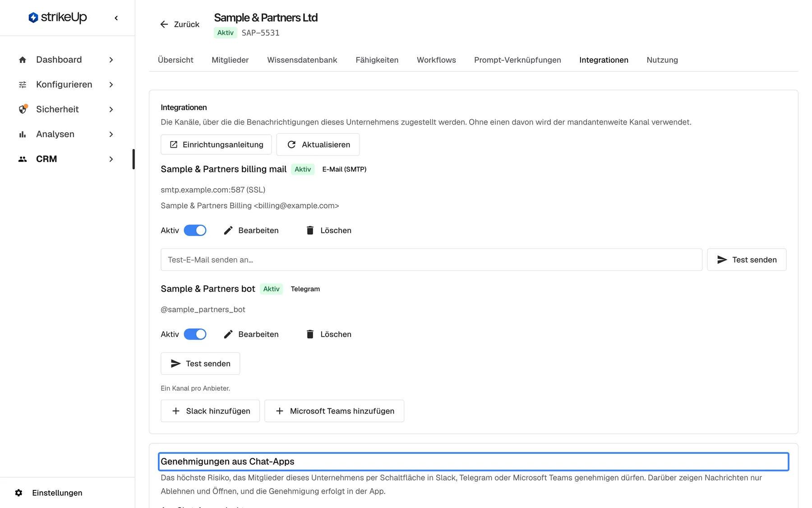Click Einstellungen in the sidebar
This screenshot has height=508, width=812.
57,493
